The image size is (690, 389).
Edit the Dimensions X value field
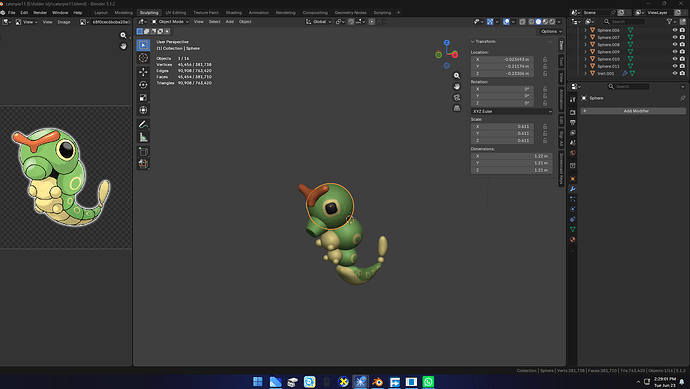click(x=512, y=156)
